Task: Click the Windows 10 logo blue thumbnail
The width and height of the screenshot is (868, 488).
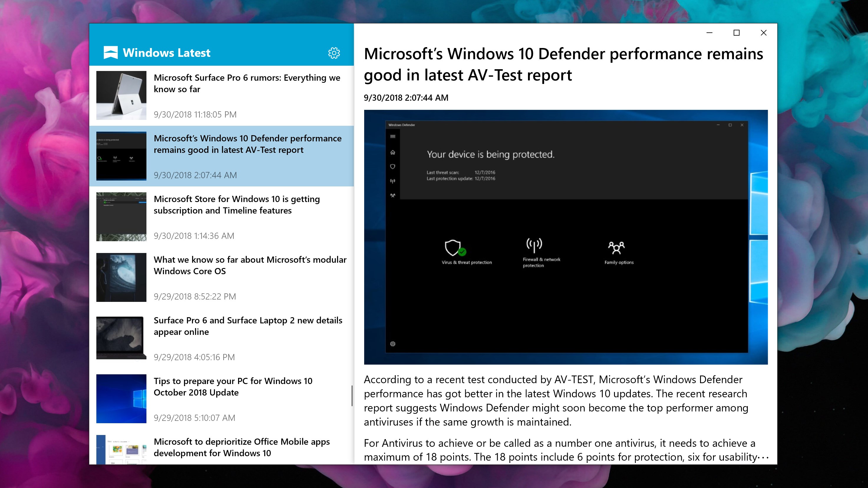Action: coord(121,399)
